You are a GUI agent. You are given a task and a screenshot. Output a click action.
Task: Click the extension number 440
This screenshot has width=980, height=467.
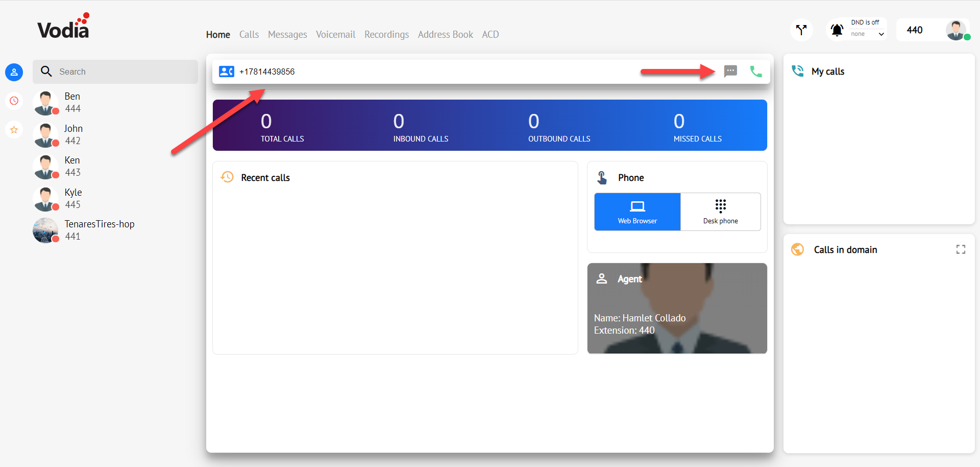click(915, 30)
